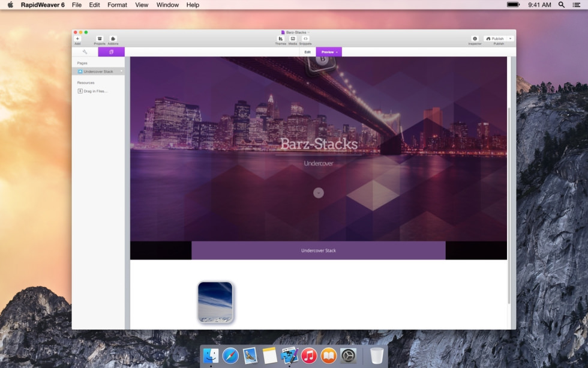
Task: Open RapidWeaver icon in dock
Action: pyautogui.click(x=289, y=355)
